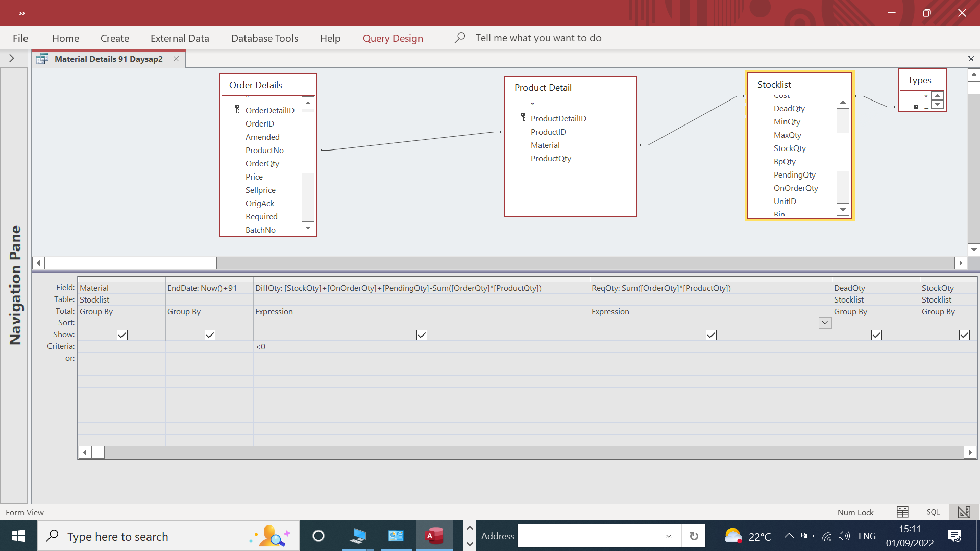980x551 pixels.
Task: Switch to Datasheet View in status bar
Action: tap(902, 512)
